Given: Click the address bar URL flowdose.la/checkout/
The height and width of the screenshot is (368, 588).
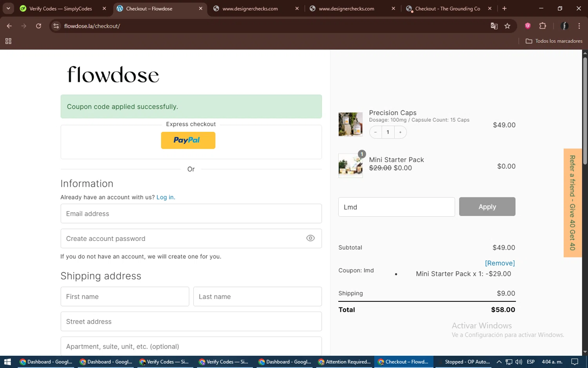Looking at the screenshot, I should tap(92, 26).
